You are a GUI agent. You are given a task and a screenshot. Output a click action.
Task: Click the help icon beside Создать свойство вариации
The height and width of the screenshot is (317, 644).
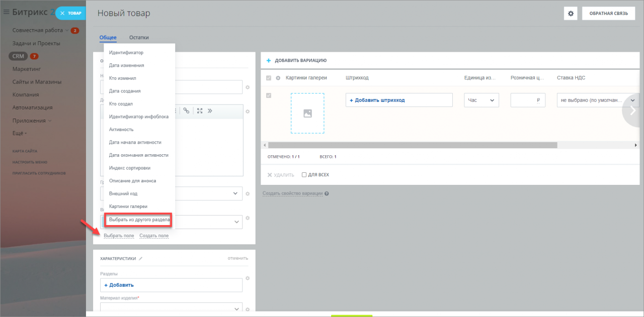(x=327, y=193)
